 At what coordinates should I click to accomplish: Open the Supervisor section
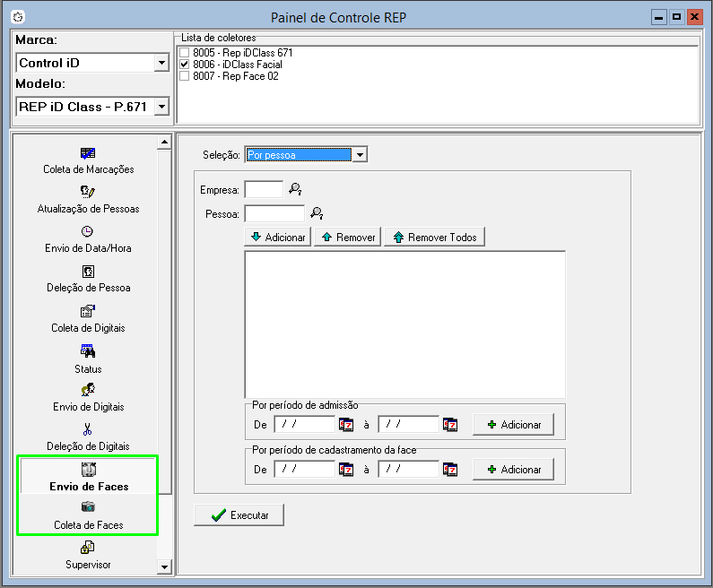click(88, 555)
